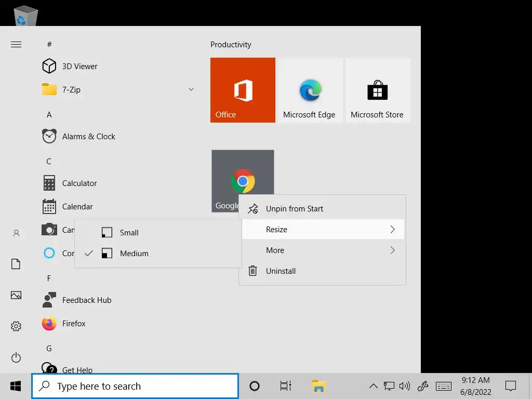This screenshot has height=399, width=532.
Task: Open the Microsoft Store tile
Action: tap(378, 90)
